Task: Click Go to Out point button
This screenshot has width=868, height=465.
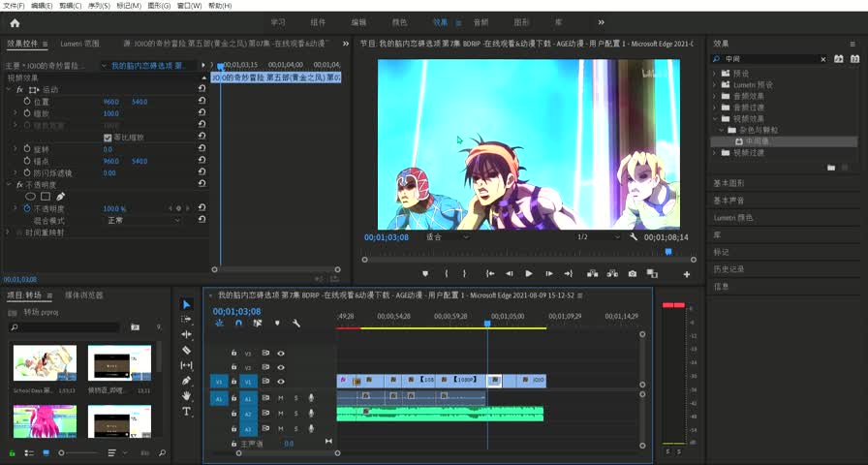Action: coord(569,273)
